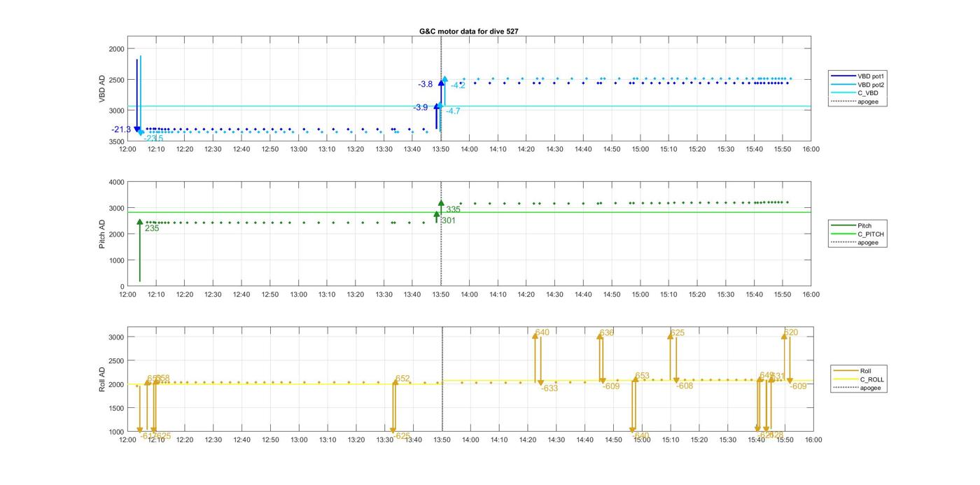Click the 'Roll AD' y-axis label

point(102,379)
